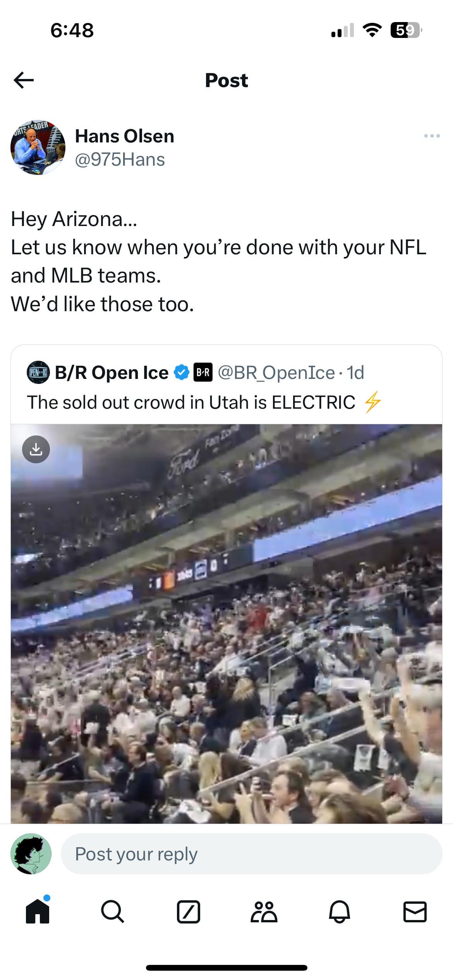Open the @BR_OpenIce handle

[276, 372]
